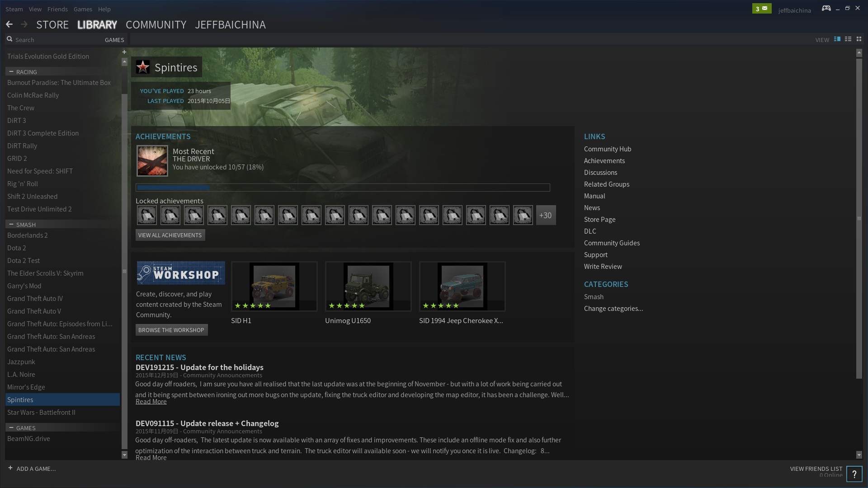
Task: Select Grand Theft Auto V in list
Action: [x=62, y=311]
